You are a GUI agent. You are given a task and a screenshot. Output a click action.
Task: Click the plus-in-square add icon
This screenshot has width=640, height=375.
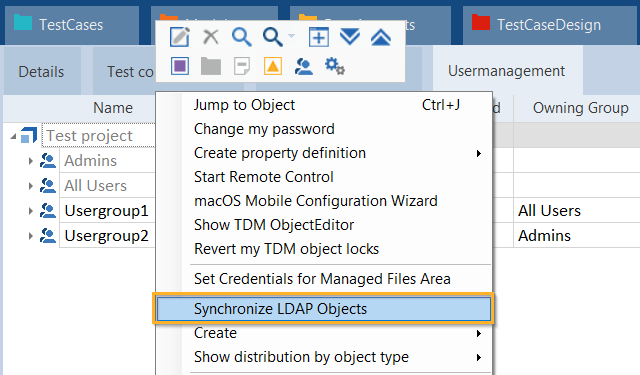coord(319,37)
